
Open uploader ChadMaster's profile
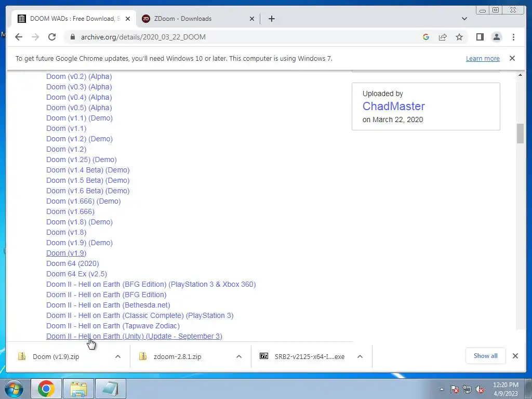pyautogui.click(x=394, y=106)
